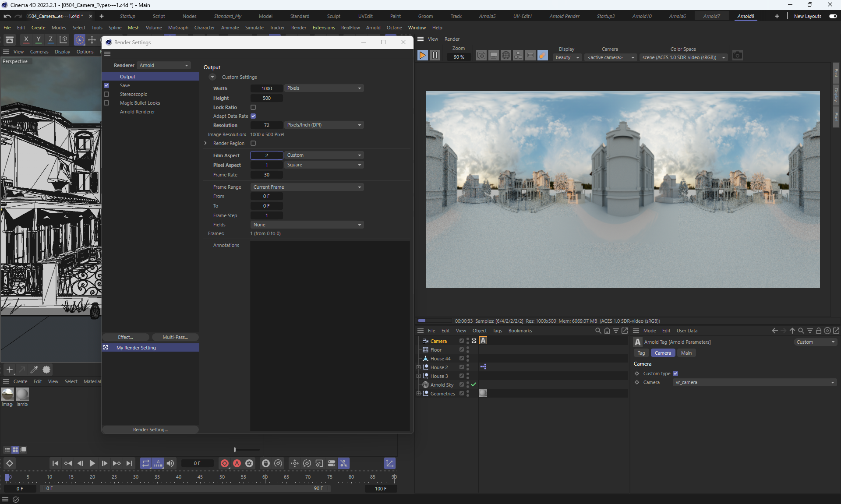841x504 pixels.
Task: Open the MoGraph menu
Action: (178, 28)
